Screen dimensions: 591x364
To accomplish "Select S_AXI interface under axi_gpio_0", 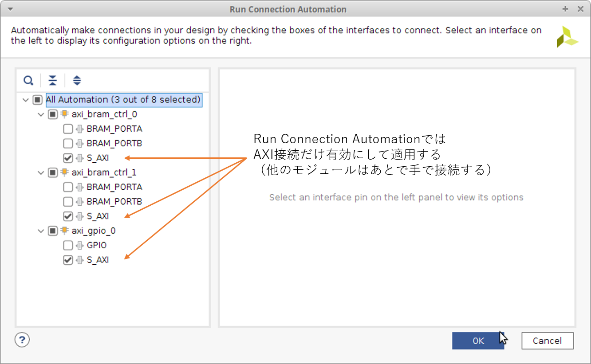I will 98,260.
